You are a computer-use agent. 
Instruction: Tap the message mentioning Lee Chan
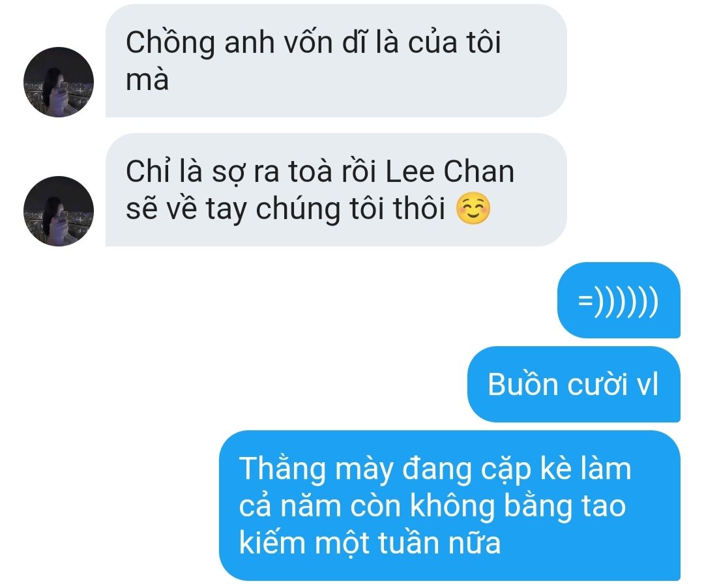336,190
